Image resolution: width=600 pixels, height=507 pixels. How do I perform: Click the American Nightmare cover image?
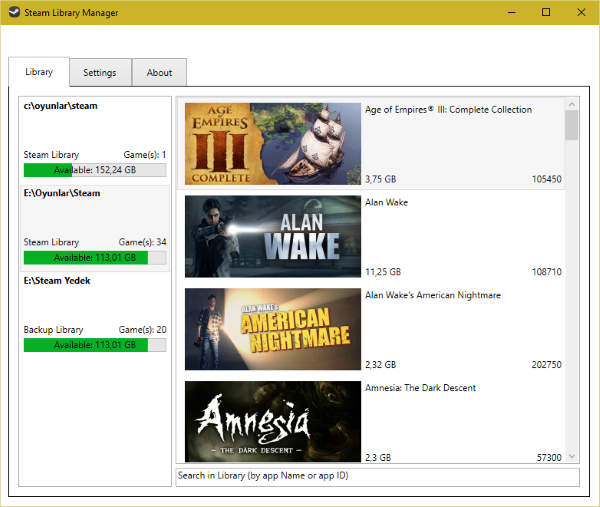click(273, 329)
